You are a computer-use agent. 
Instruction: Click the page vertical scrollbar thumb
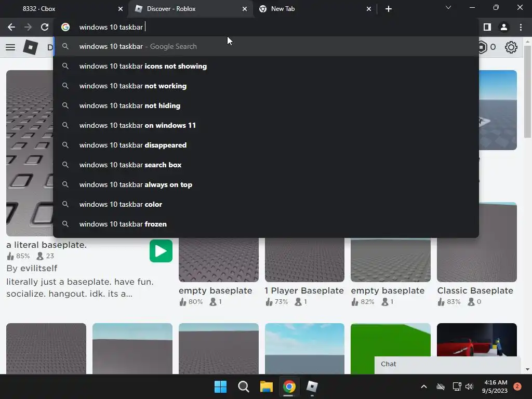(527, 91)
